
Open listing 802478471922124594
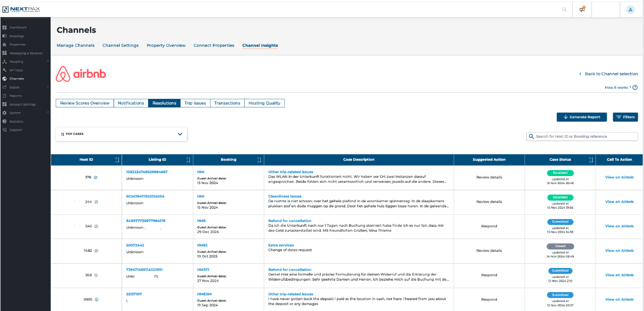pyautogui.click(x=145, y=196)
